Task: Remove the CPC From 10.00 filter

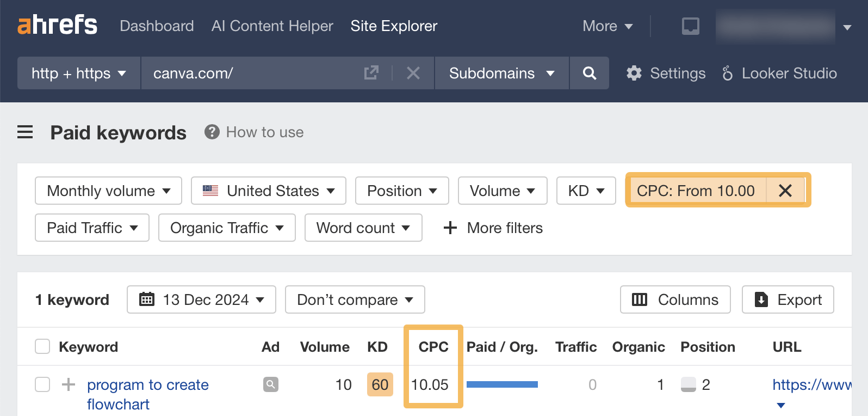Action: pyautogui.click(x=785, y=191)
